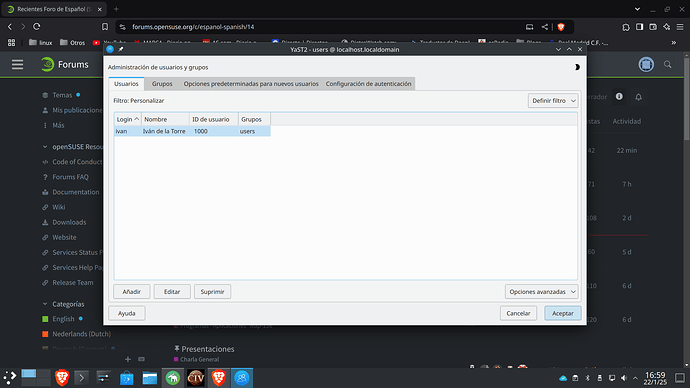The width and height of the screenshot is (690, 388).
Task: Open forum search magnifier
Action: (668, 65)
